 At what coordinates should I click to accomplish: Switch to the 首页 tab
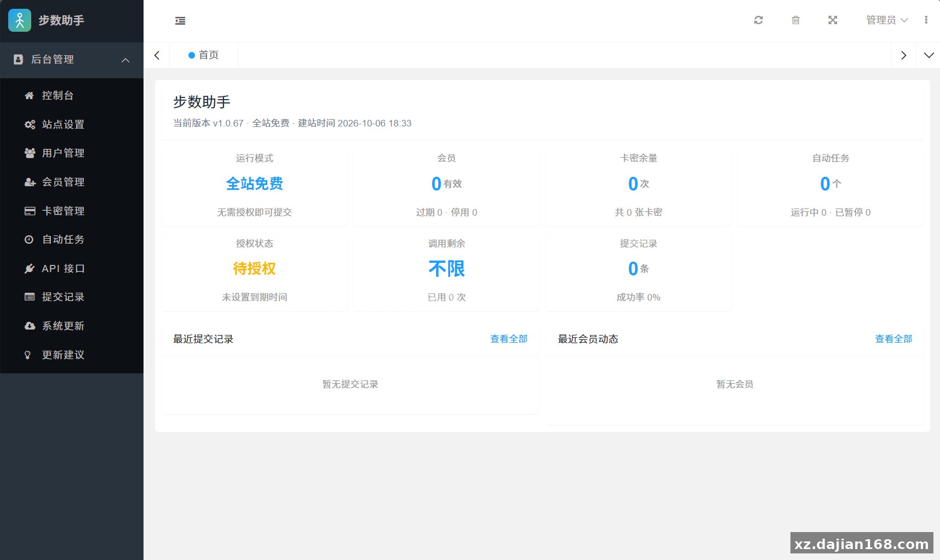click(x=204, y=55)
